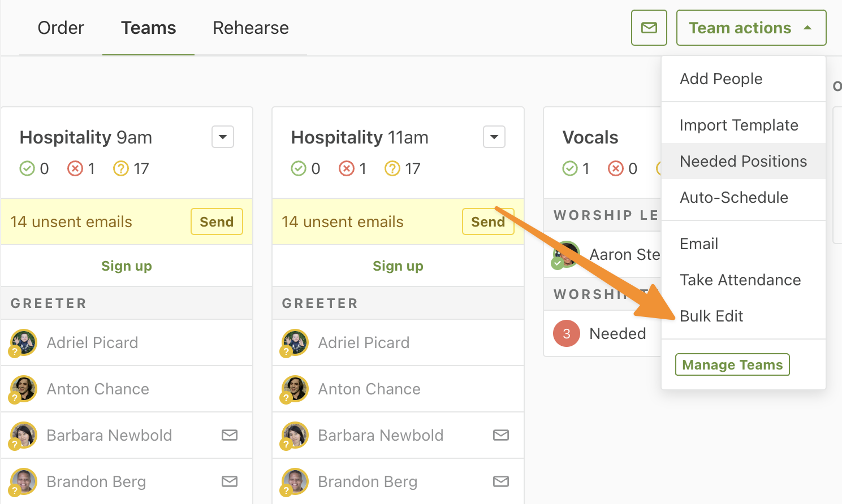842x504 pixels.
Task: Click Sign up link under Hospitality 11am
Action: pos(398,266)
